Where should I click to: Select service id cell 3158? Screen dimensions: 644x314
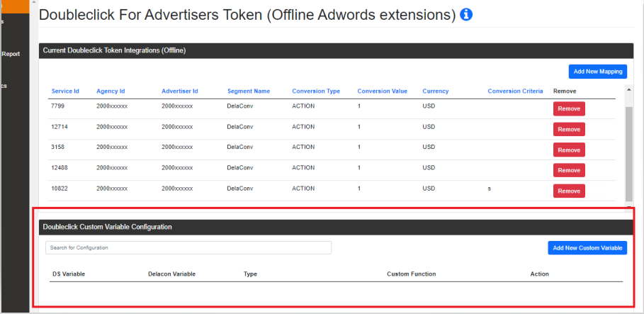[x=58, y=147]
